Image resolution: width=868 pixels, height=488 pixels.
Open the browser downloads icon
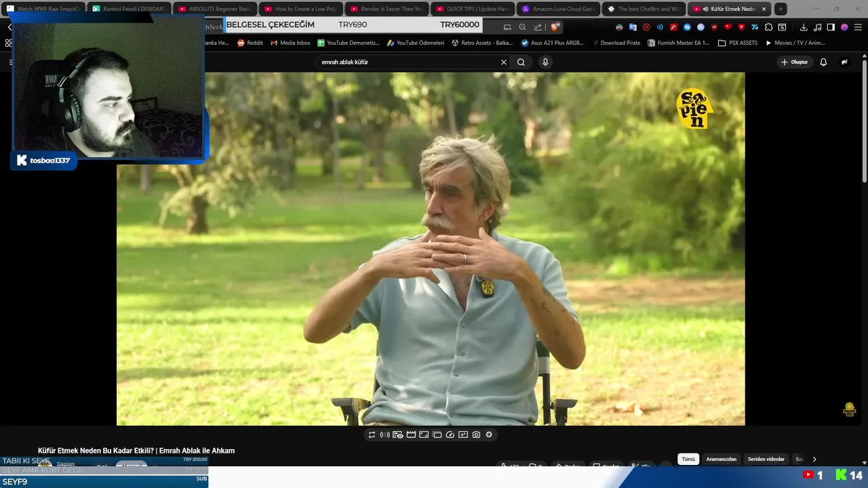[804, 27]
